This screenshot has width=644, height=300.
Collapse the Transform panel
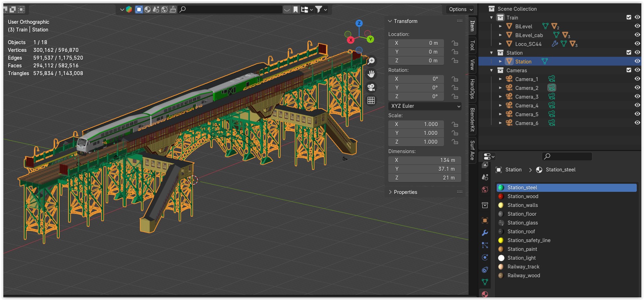(390, 21)
